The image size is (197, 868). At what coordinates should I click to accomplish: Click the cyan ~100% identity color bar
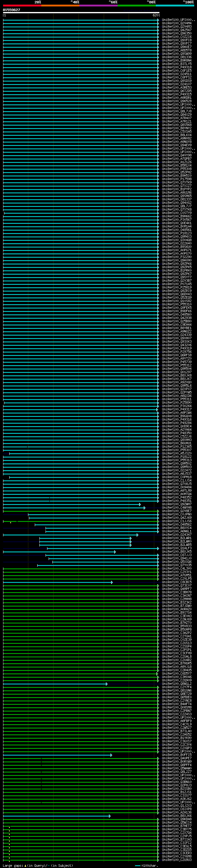[175, 6]
